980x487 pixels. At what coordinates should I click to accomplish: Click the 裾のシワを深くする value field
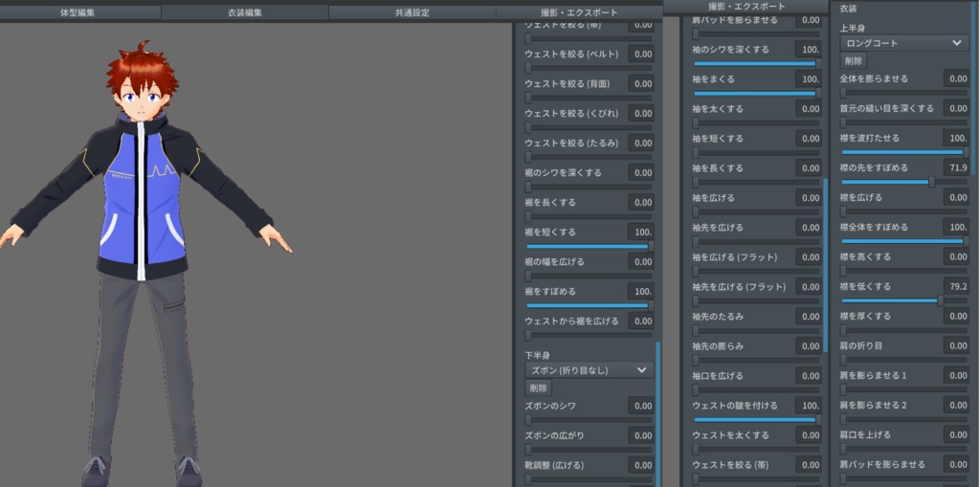[x=641, y=172]
